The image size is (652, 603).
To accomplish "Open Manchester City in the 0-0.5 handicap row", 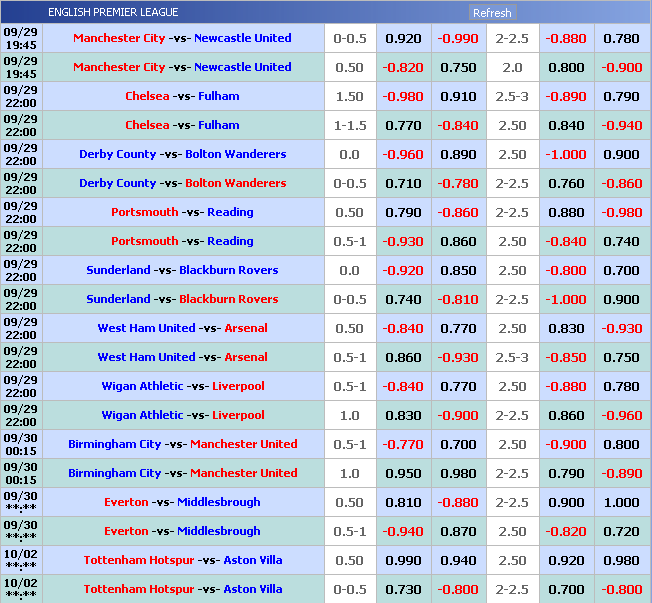I will (x=119, y=38).
